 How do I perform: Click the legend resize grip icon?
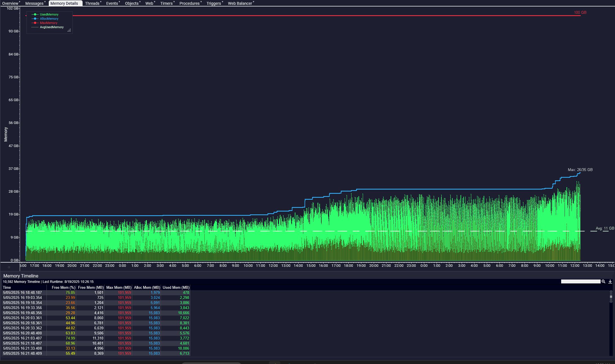tap(69, 30)
